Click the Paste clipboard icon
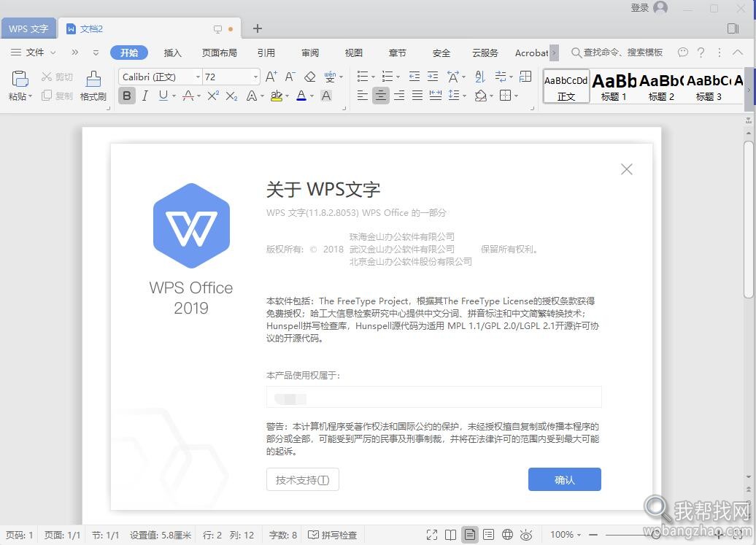Viewport: 756px width, 545px height. click(x=20, y=79)
